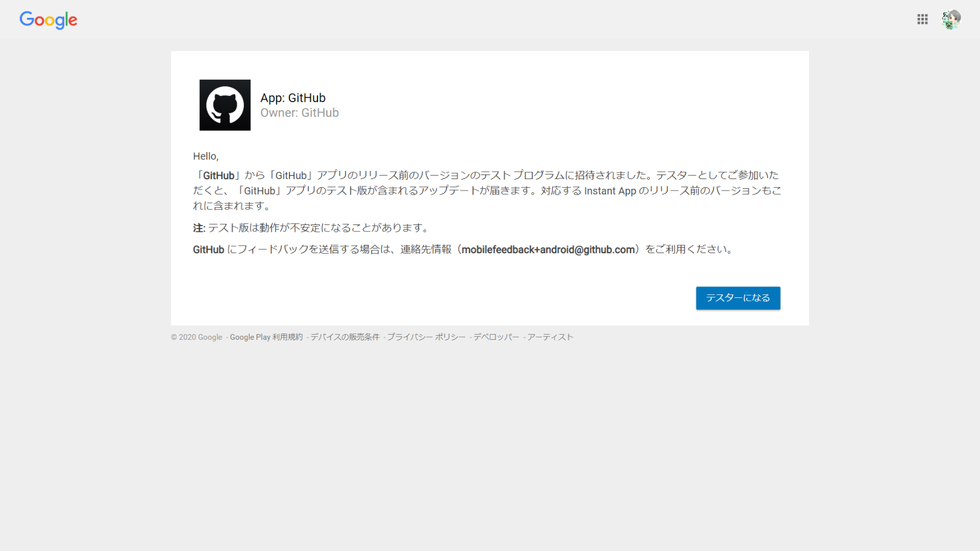The height and width of the screenshot is (551, 980).
Task: Click the bold 注: note label
Action: click(x=199, y=228)
